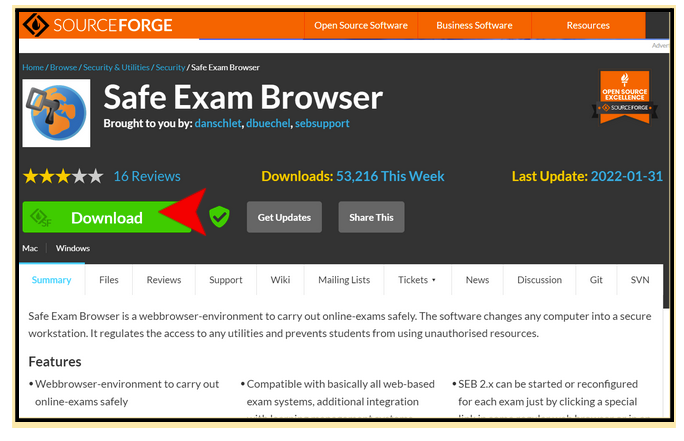Click the SourceForge logo icon
This screenshot has height=441, width=684.
tap(36, 25)
